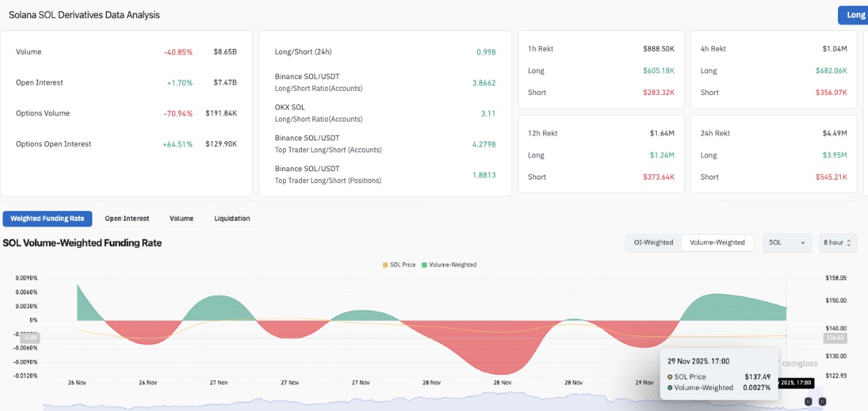Click the yellow SOL Price legend swatch

pos(385,265)
